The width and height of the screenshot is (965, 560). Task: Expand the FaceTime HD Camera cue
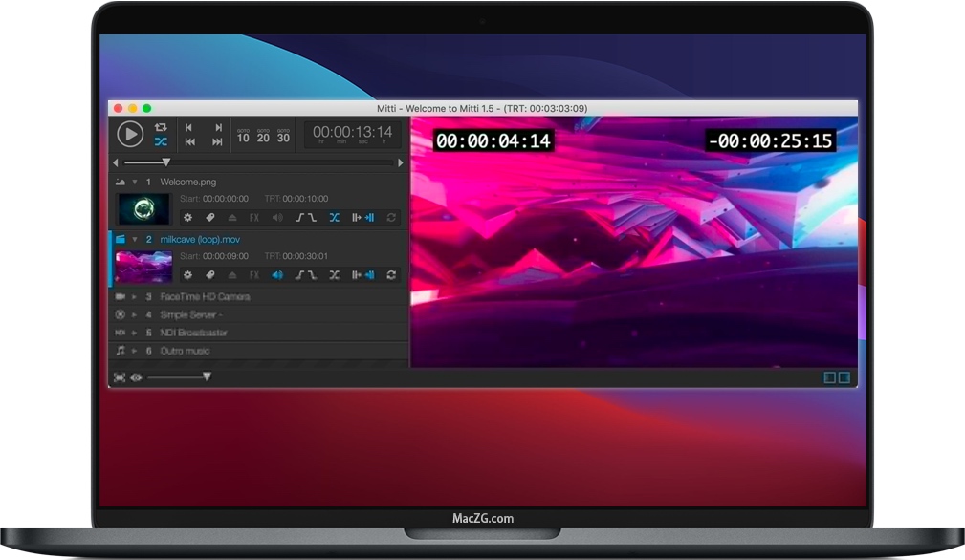click(x=134, y=297)
